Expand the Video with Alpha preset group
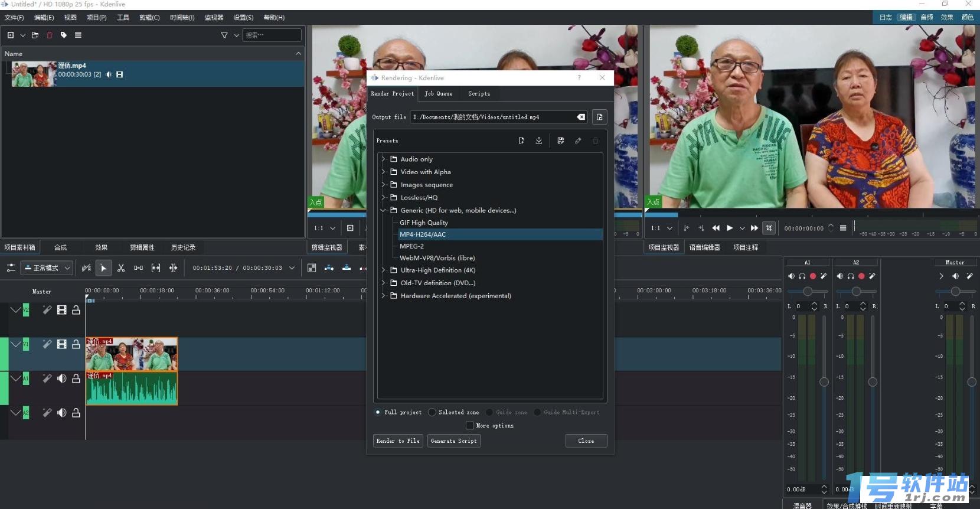 pyautogui.click(x=383, y=172)
